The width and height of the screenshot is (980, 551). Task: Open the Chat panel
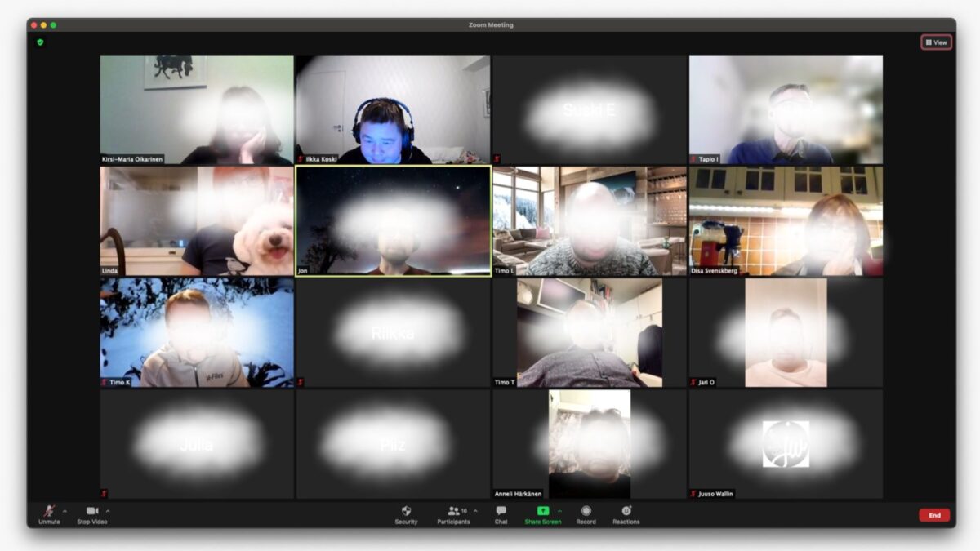click(501, 512)
